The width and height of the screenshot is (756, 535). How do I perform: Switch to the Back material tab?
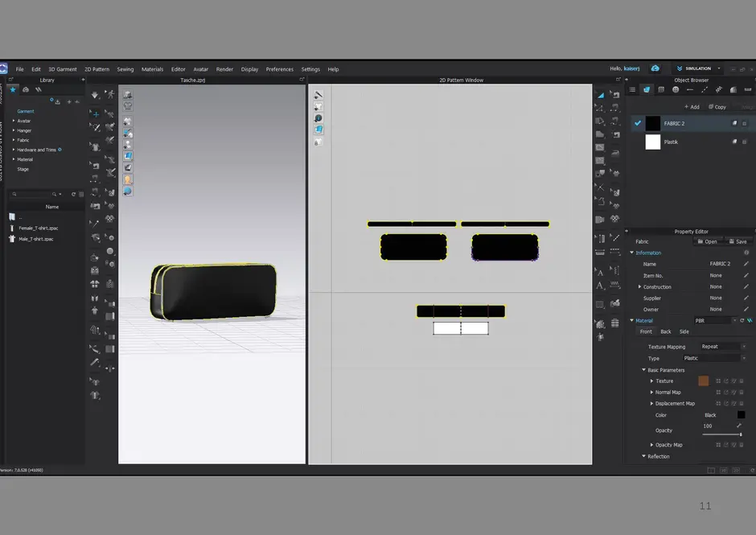[666, 331]
